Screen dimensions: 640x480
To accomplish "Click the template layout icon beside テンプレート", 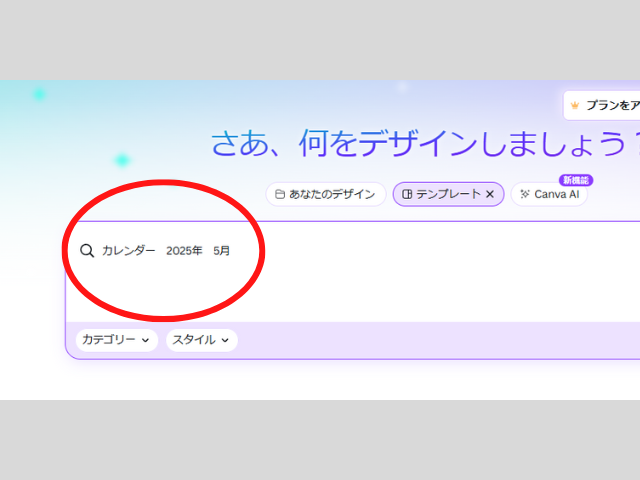I will (x=407, y=194).
